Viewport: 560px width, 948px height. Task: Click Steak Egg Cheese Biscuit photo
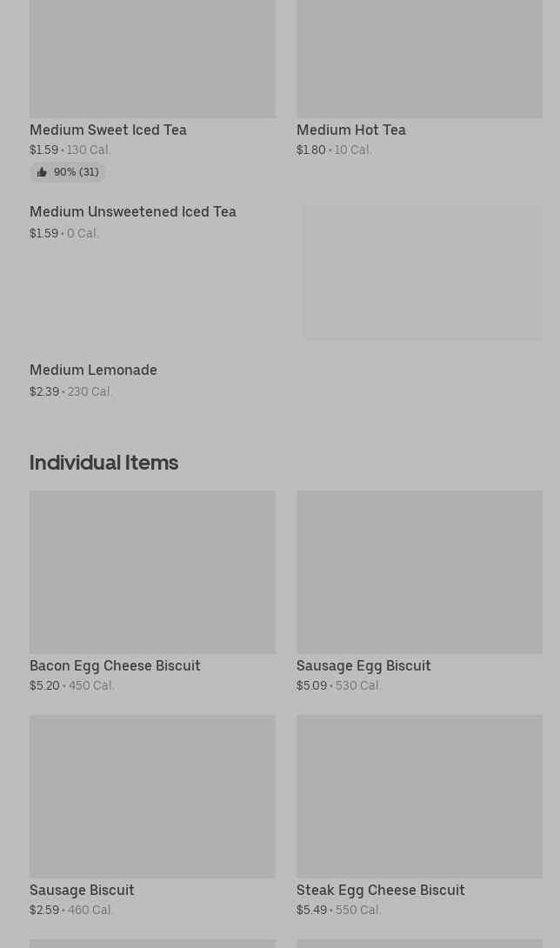pos(419,797)
